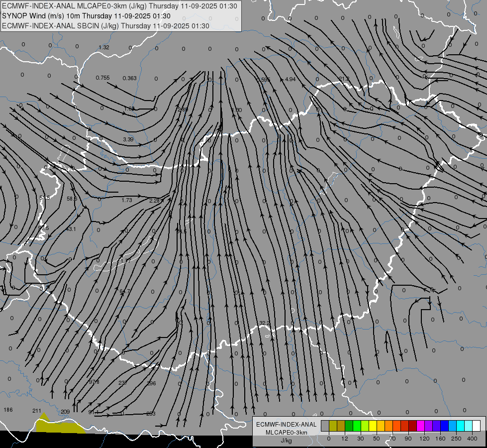Click the 1.73 value on the map

[127, 200]
